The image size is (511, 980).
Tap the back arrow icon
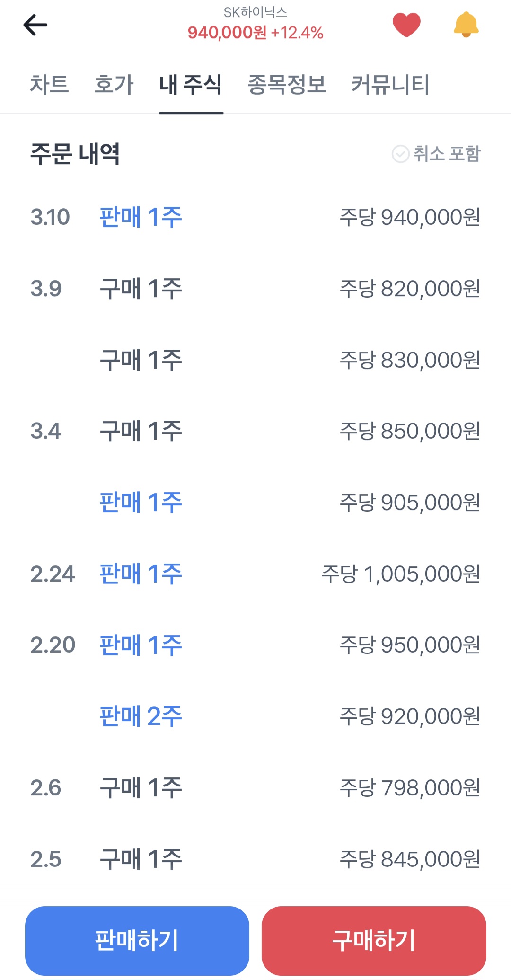pyautogui.click(x=35, y=25)
